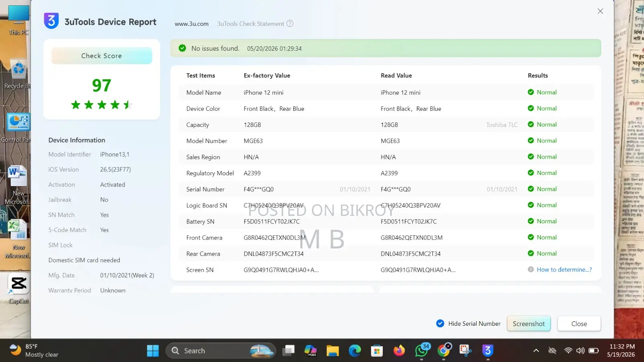The width and height of the screenshot is (644, 362).
Task: Open the How to determine...? link
Action: pos(564,270)
